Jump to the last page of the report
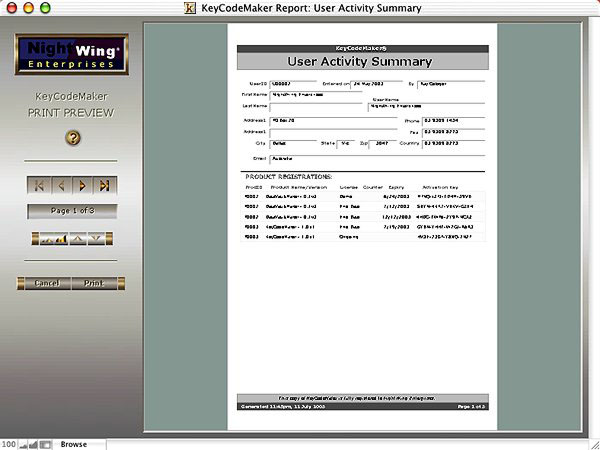The height and width of the screenshot is (450, 600). pos(105,186)
